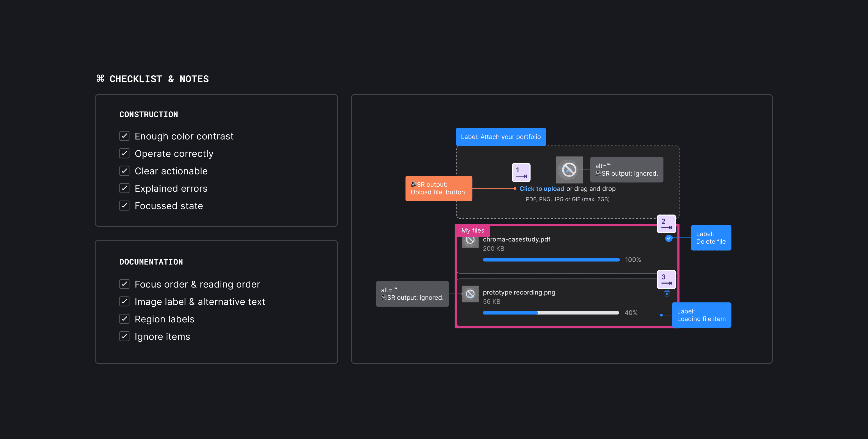Click the 'Label: Attach your portfolio' tag
This screenshot has height=439, width=868.
[501, 137]
